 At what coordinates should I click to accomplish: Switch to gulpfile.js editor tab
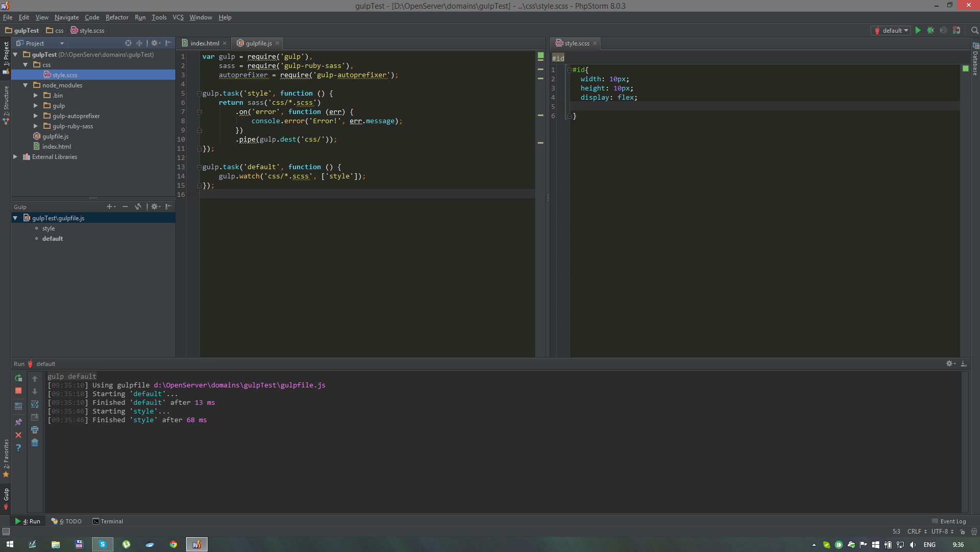[x=259, y=43]
